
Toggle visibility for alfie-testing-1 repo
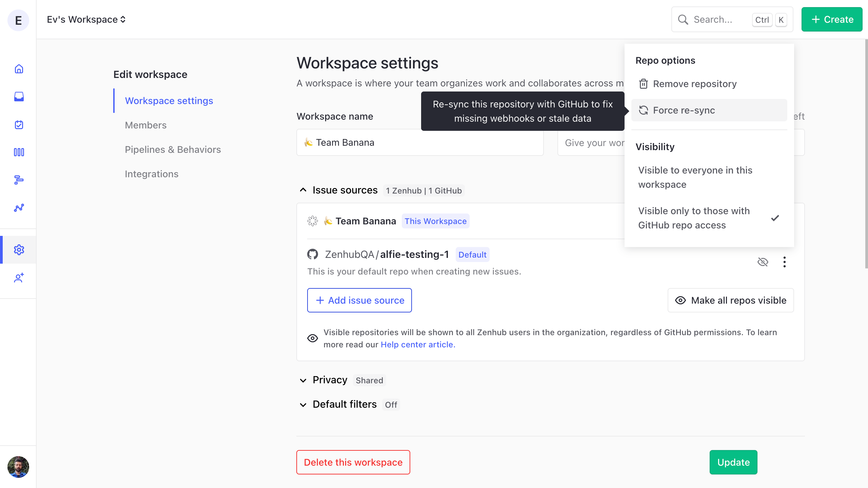pos(763,262)
